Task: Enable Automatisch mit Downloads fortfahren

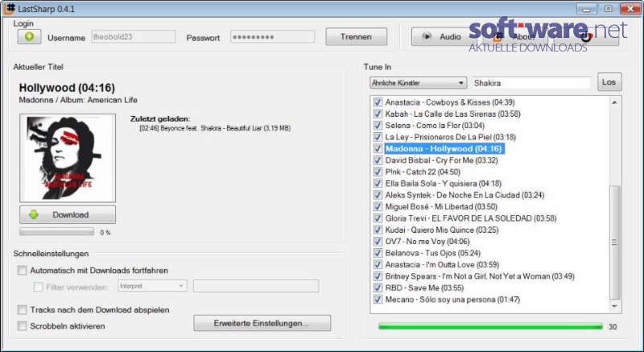Action: 22,271
